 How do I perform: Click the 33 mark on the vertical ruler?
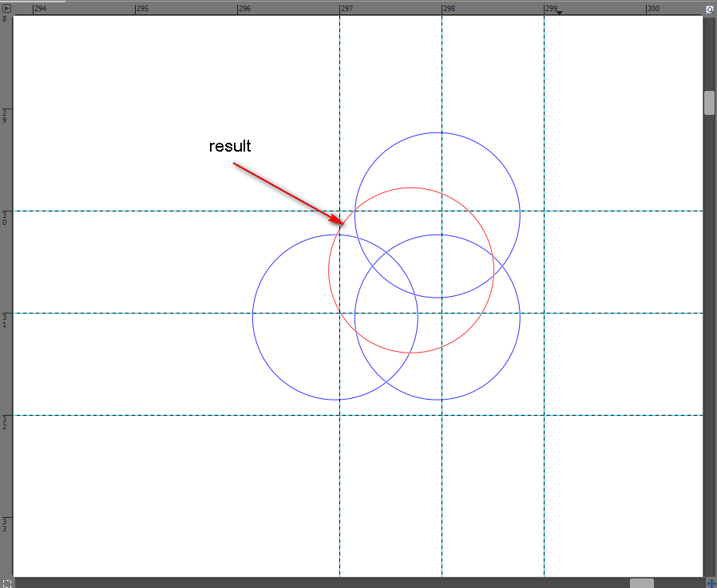[5, 524]
